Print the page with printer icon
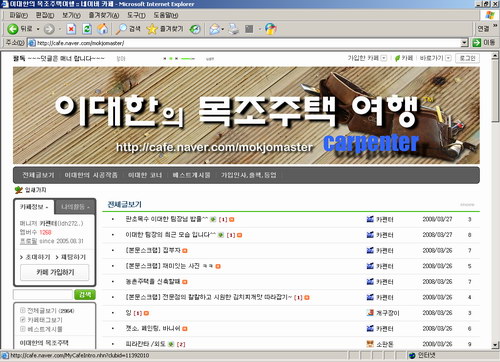Viewport: 500px width, 362px height. click(x=234, y=29)
